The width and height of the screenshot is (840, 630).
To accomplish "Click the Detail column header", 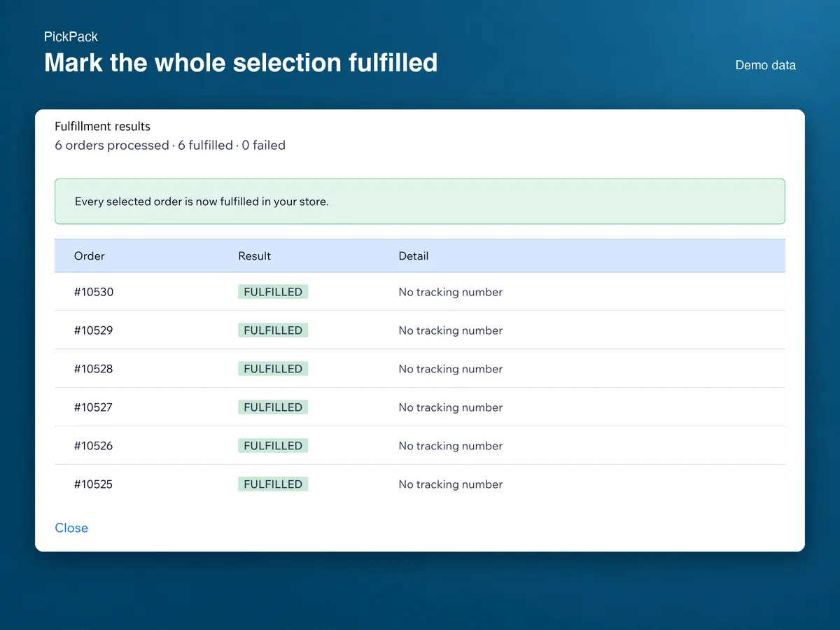I will point(414,256).
